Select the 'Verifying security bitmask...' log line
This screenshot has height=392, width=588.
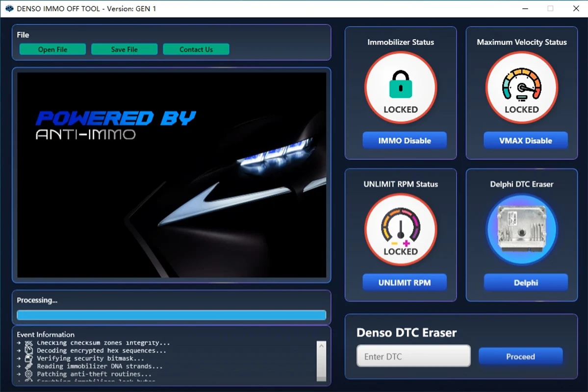(90, 358)
